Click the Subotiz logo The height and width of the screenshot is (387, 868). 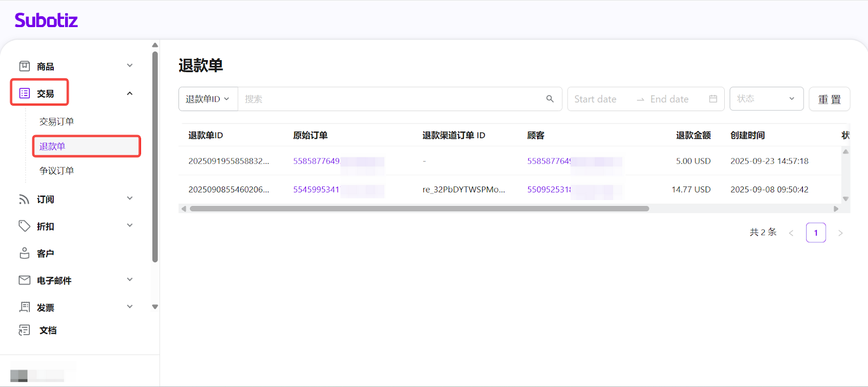46,21
